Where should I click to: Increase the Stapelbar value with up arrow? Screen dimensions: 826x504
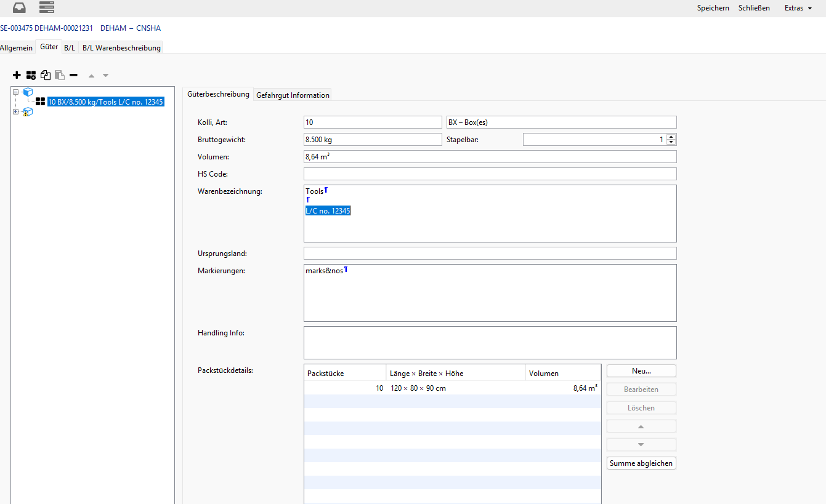(671, 137)
